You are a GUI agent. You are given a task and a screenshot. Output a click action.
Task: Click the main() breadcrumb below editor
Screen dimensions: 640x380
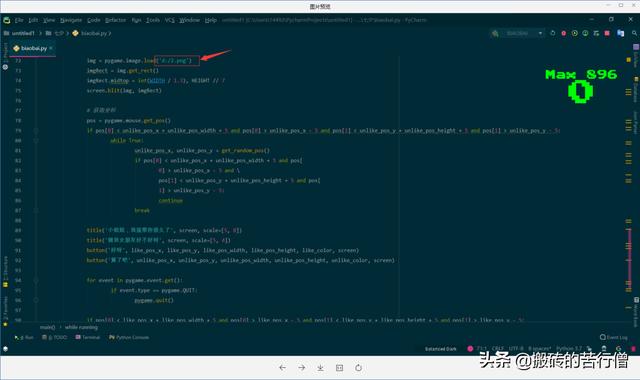coord(47,327)
